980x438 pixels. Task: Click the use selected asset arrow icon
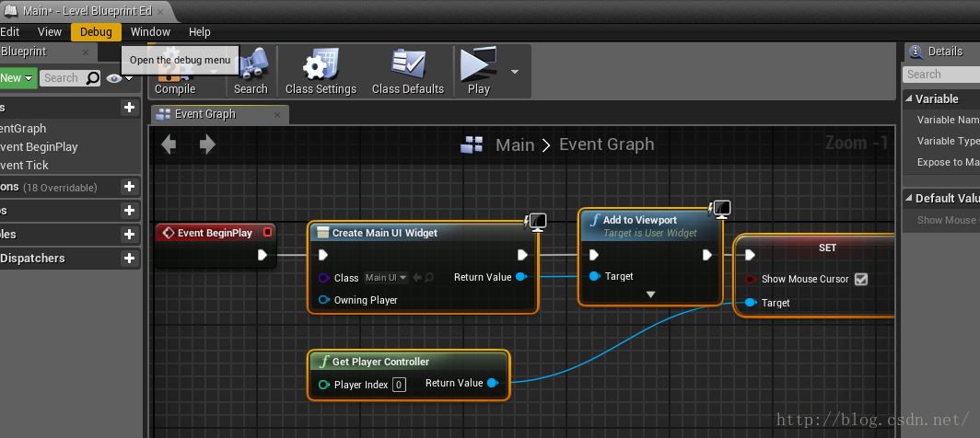pos(417,277)
